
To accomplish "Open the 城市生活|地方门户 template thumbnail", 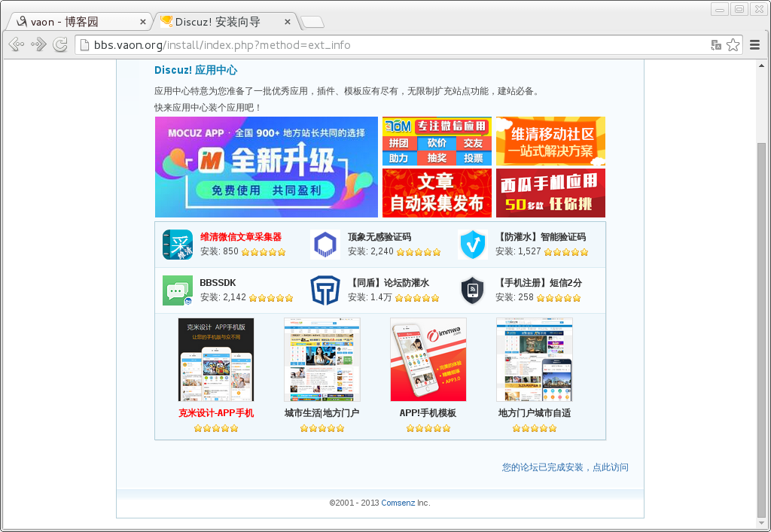I will click(322, 360).
